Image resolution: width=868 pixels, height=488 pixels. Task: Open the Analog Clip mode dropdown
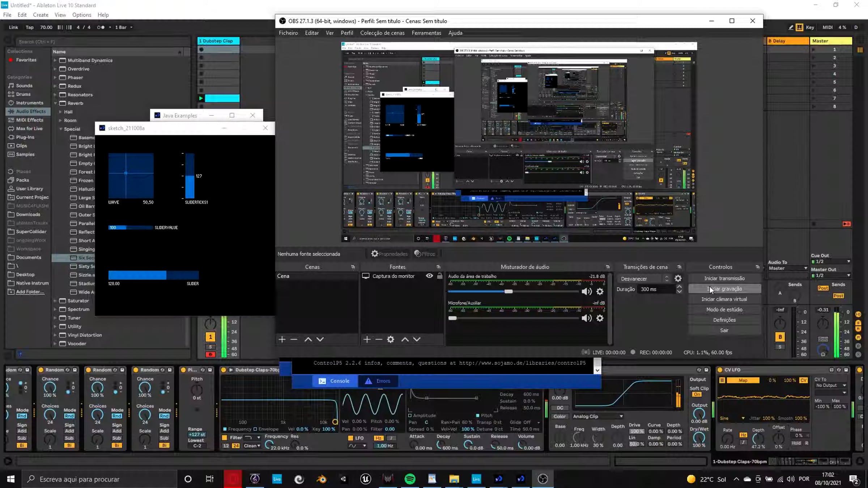click(x=597, y=416)
